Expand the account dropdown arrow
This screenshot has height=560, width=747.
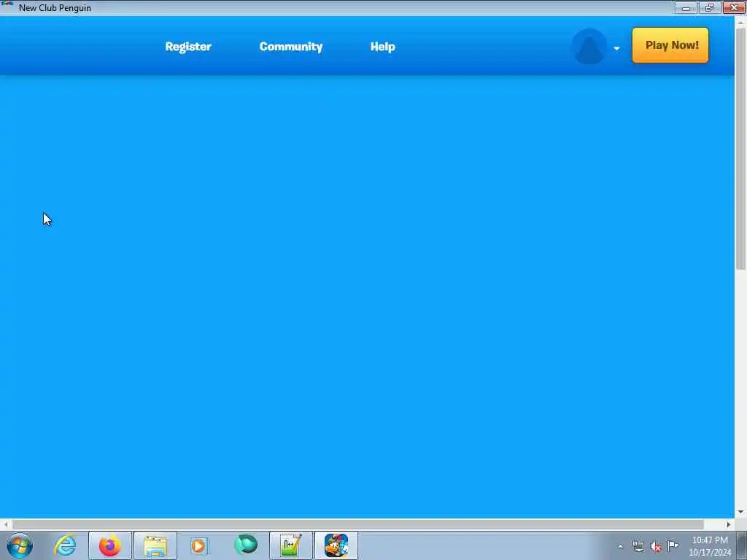[x=616, y=48]
